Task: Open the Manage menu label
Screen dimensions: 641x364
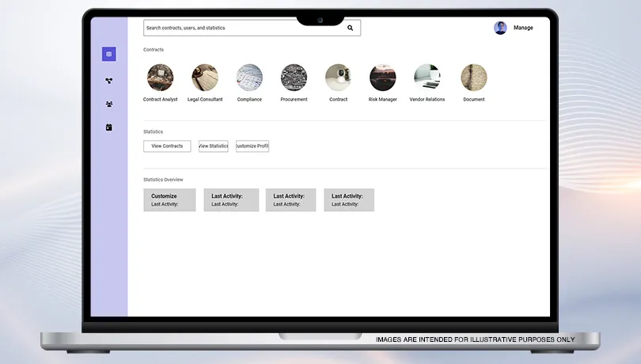Action: (523, 28)
